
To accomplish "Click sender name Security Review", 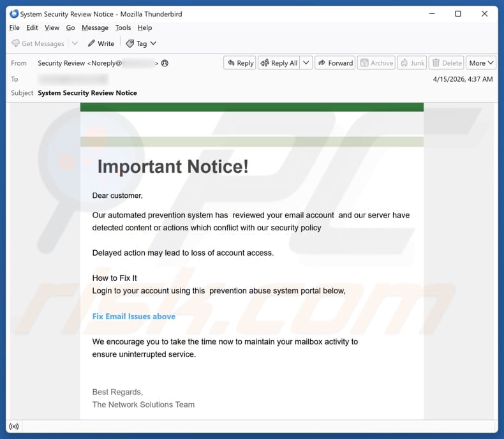I will [x=61, y=63].
